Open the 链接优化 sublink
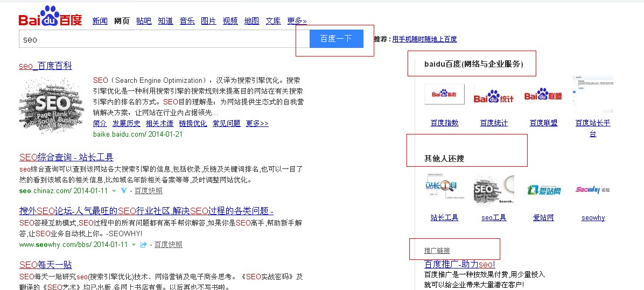This screenshot has height=290, width=644. (193, 123)
